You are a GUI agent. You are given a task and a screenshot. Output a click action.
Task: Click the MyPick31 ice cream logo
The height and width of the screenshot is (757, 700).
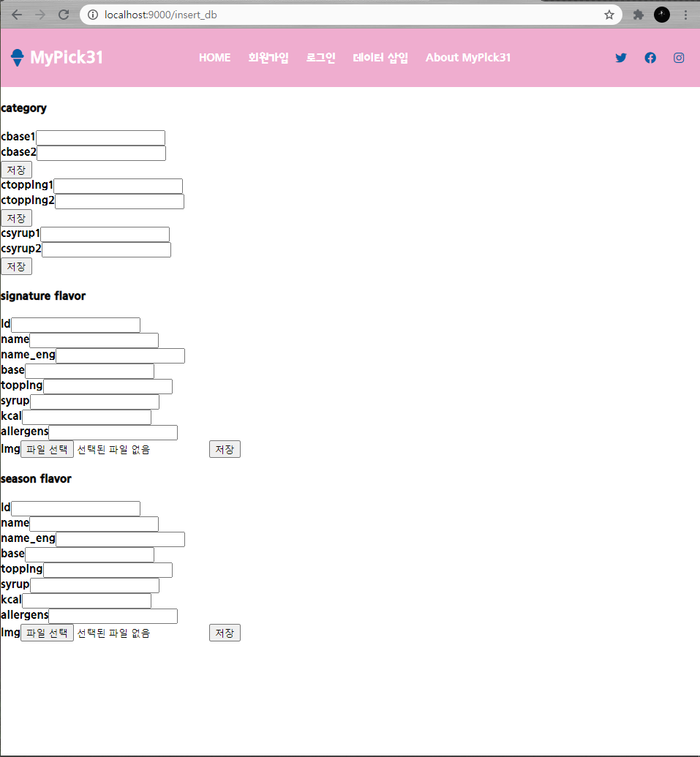[18, 58]
